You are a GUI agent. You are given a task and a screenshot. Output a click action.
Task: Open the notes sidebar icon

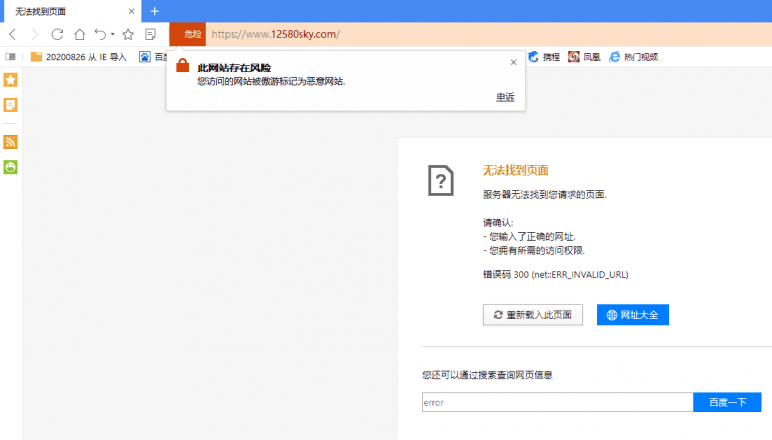(x=10, y=105)
